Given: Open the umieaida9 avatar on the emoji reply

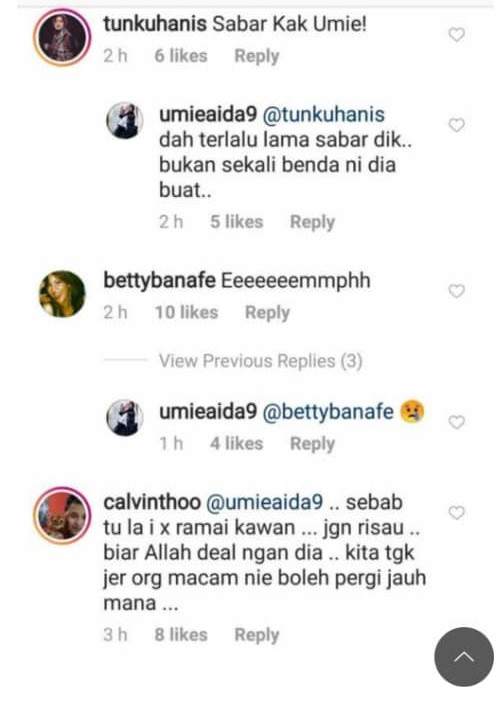Looking at the screenshot, I should [125, 417].
